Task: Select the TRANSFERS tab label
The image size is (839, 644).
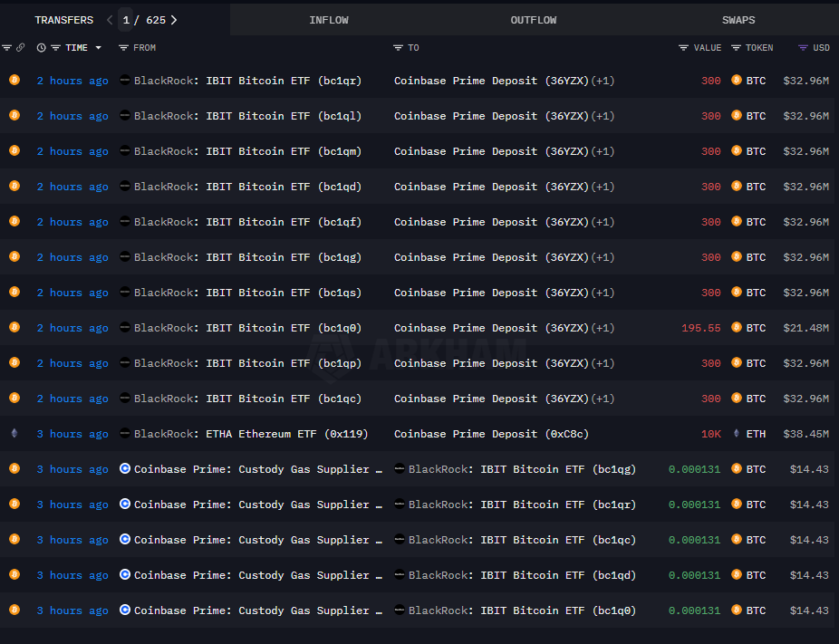Action: coord(63,20)
